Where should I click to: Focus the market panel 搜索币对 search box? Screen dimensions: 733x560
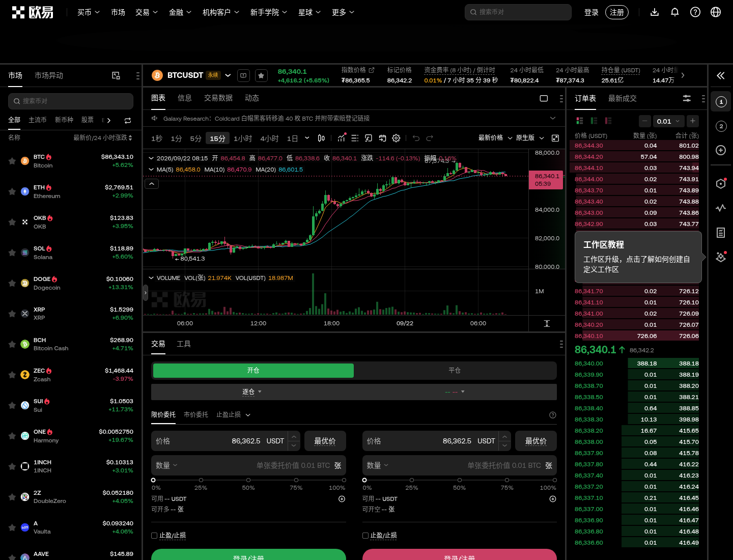point(71,101)
